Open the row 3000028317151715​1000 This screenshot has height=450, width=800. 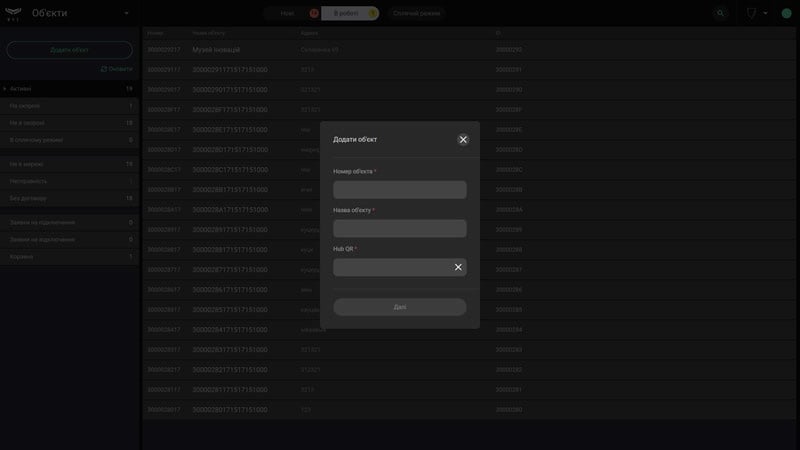[469, 349]
